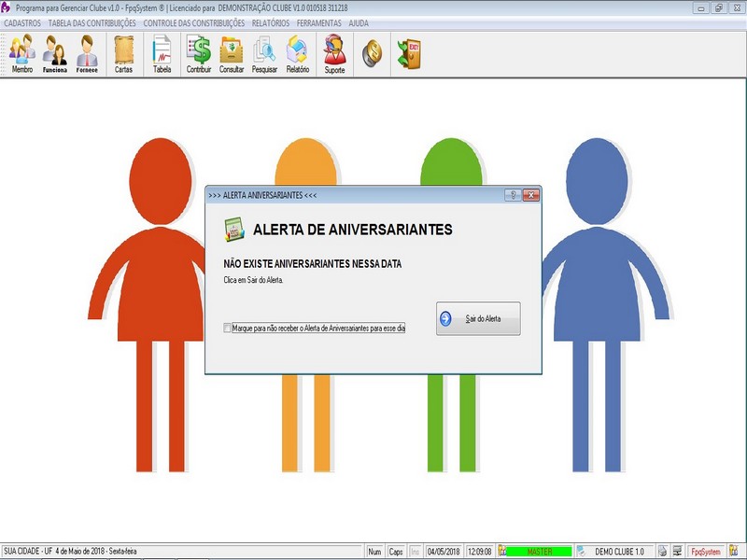747x560 pixels.
Task: Click the 'Clica em Sair do Alerta' text
Action: tap(253, 280)
